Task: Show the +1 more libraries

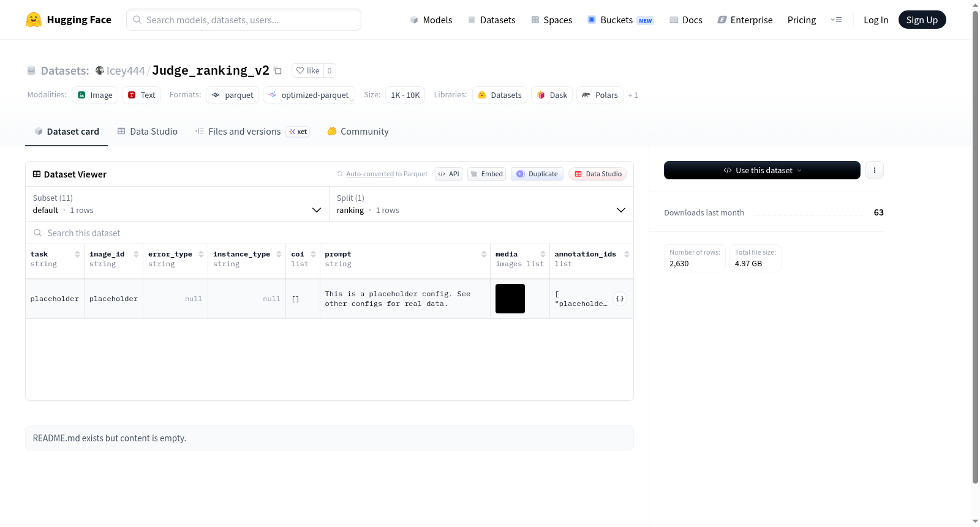Action: tap(633, 95)
